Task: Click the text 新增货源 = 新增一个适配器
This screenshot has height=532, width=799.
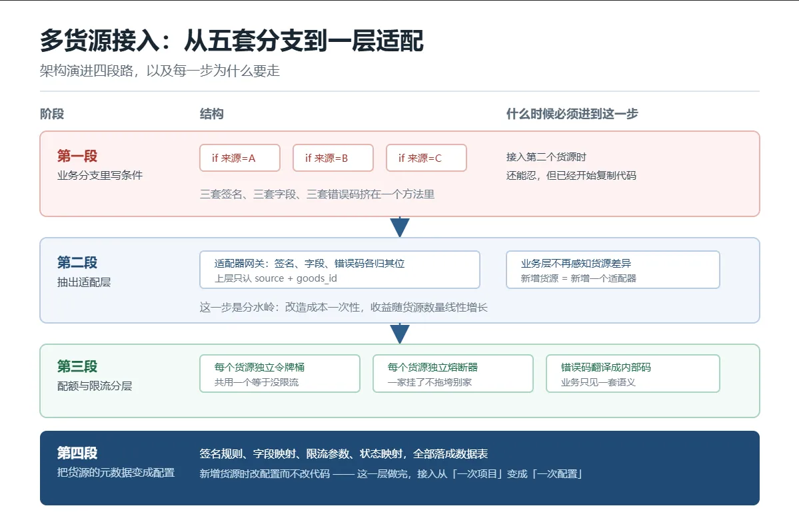Action: pyautogui.click(x=578, y=278)
